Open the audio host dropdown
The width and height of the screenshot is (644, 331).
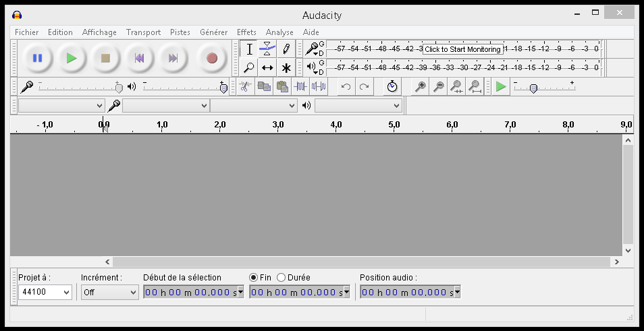tap(61, 106)
